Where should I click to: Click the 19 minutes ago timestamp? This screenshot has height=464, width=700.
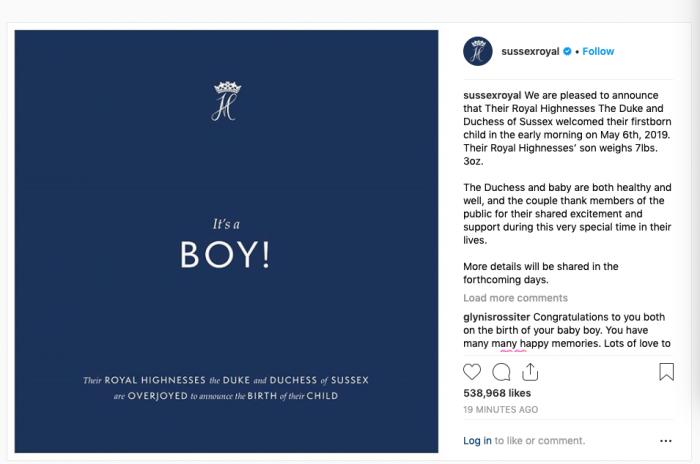501,410
